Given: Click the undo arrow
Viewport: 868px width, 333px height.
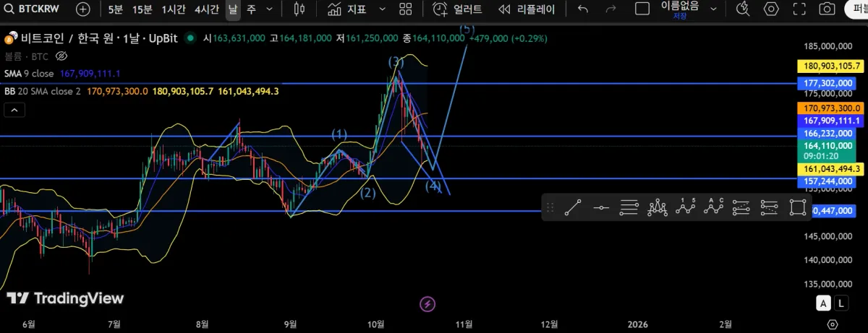Looking at the screenshot, I should (583, 9).
